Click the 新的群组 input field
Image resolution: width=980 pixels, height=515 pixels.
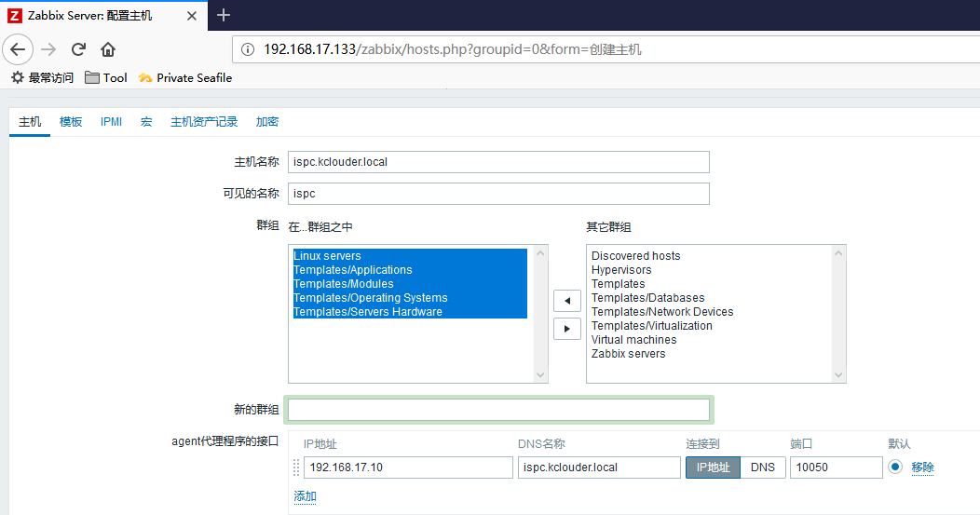498,410
